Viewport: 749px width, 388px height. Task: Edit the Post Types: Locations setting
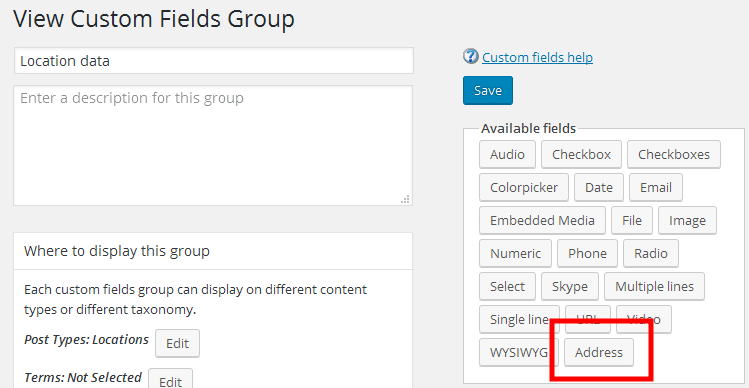[177, 343]
